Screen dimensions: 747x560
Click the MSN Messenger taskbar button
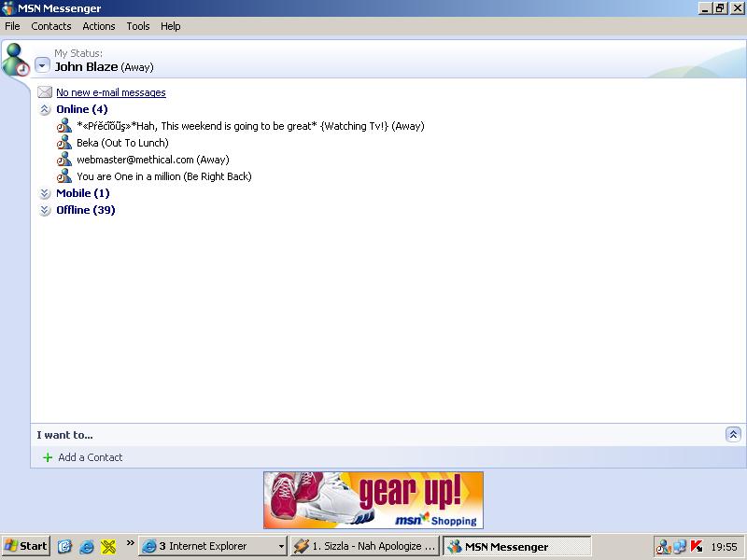517,546
